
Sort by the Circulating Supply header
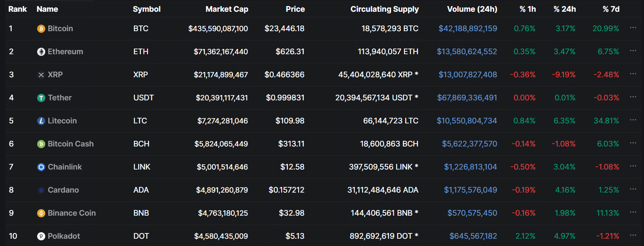click(x=384, y=9)
